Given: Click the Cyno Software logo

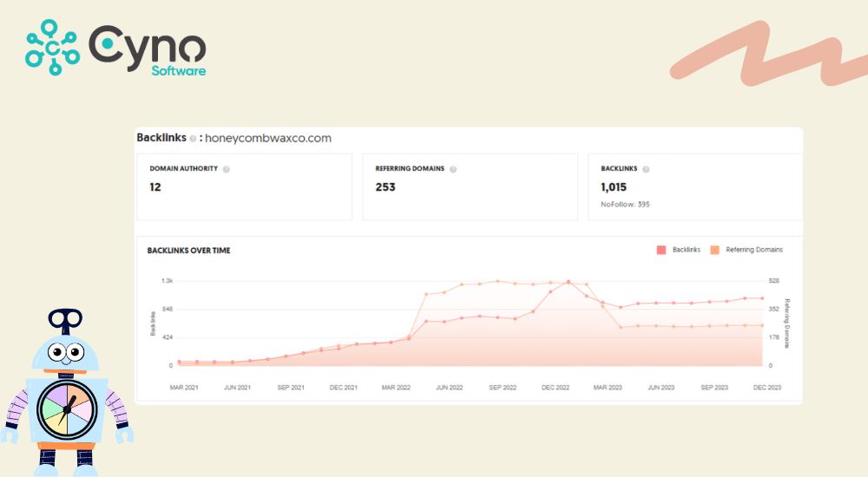Looking at the screenshot, I should (115, 49).
